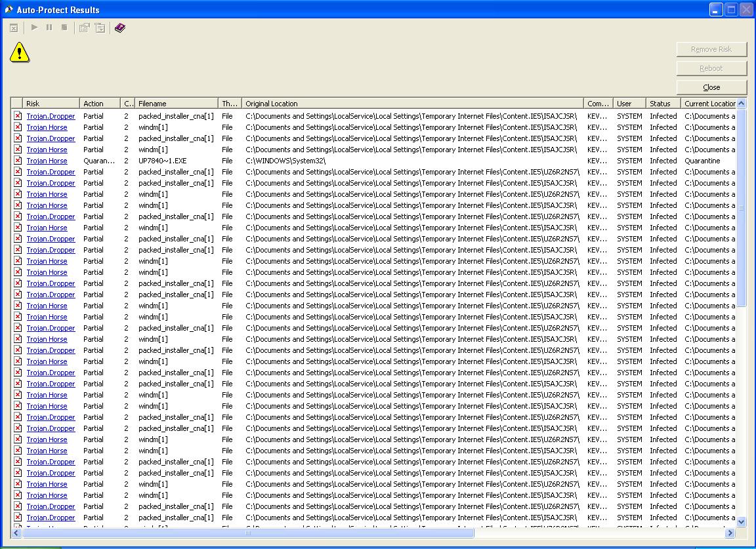
Task: Open Trojan Horse link in UP7840~1.EXE row
Action: [x=47, y=161]
